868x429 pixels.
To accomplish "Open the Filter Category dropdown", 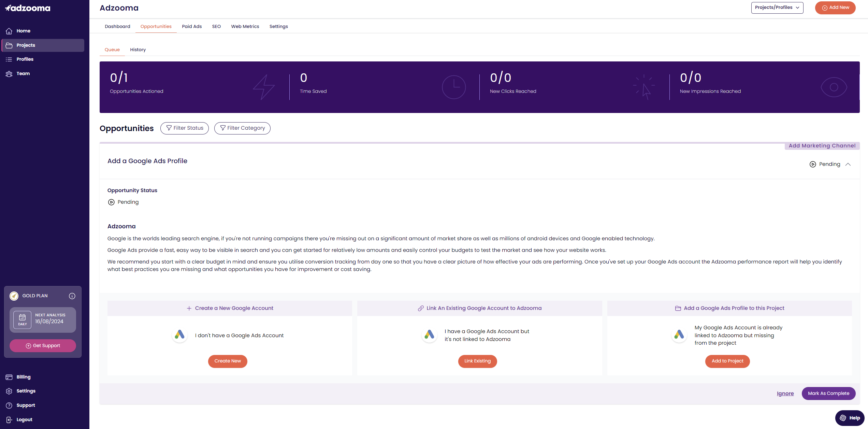I will (x=242, y=128).
